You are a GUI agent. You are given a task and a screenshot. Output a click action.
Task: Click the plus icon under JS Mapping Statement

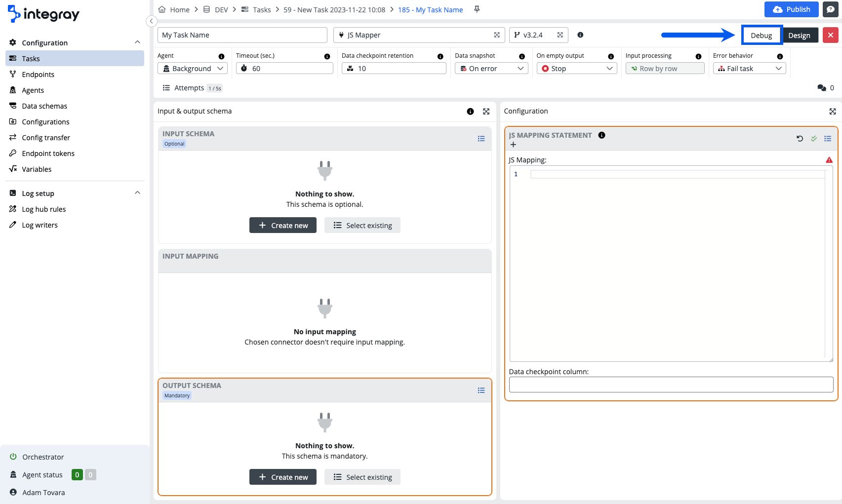(x=513, y=145)
